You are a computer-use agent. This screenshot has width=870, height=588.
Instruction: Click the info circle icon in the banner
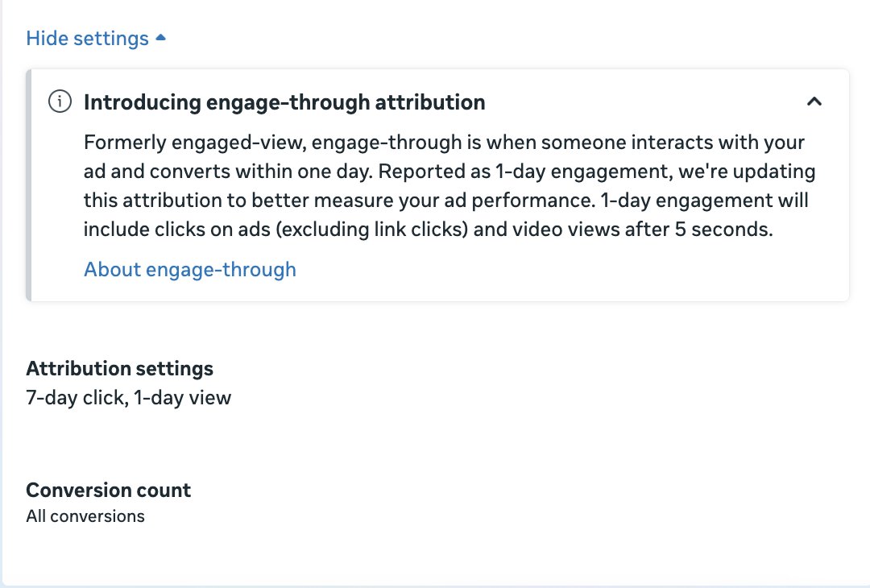(60, 102)
